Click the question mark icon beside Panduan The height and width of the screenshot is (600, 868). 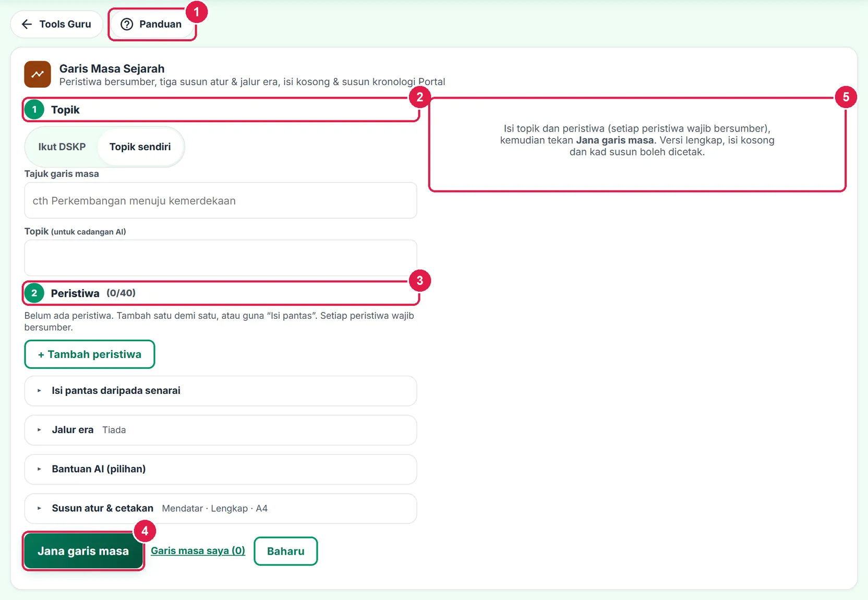(127, 24)
